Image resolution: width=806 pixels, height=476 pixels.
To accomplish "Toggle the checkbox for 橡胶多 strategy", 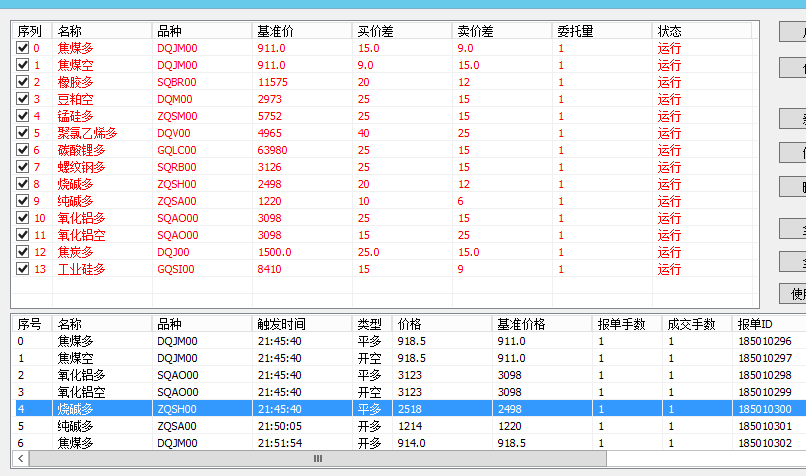I will click(23, 82).
